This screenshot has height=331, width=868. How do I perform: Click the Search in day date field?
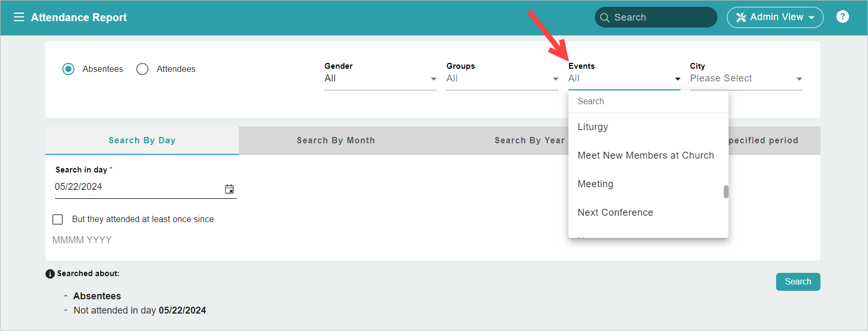point(145,187)
